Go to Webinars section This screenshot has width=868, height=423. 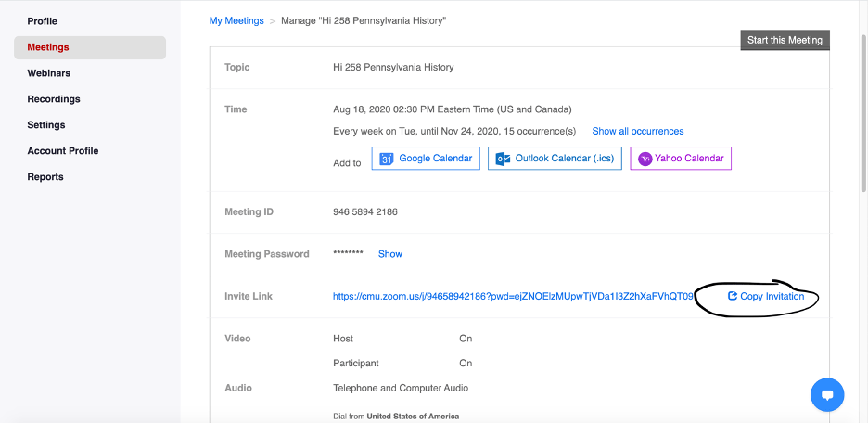pyautogui.click(x=48, y=73)
